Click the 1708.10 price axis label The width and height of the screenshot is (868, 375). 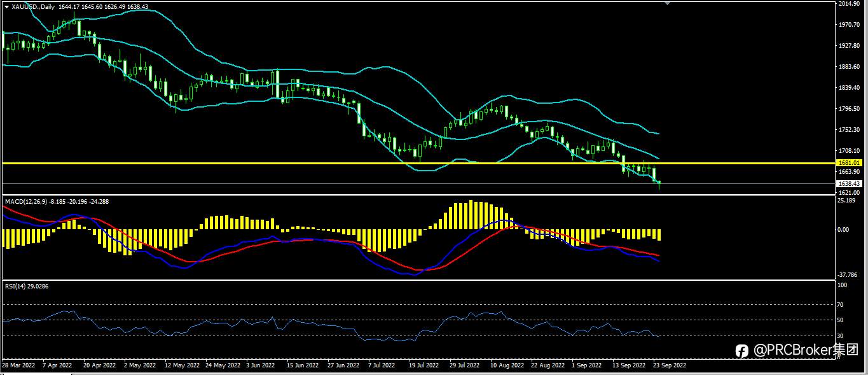tap(850, 151)
